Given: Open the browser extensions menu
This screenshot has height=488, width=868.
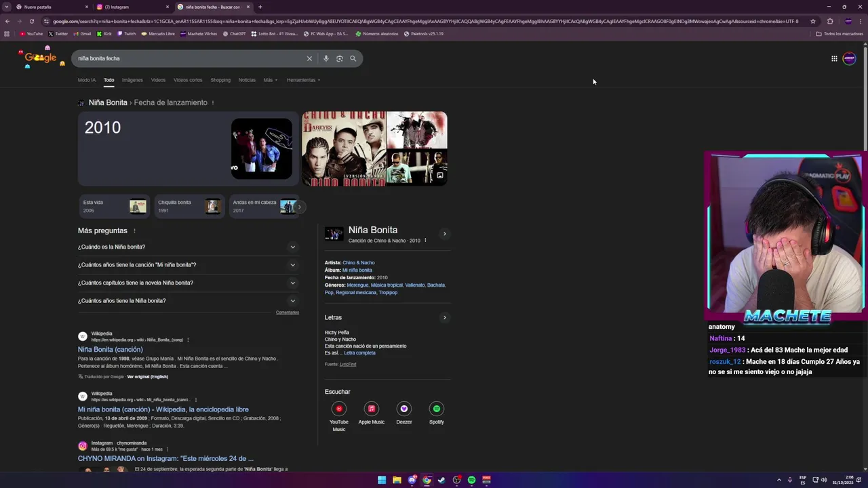Looking at the screenshot, I should tap(829, 21).
